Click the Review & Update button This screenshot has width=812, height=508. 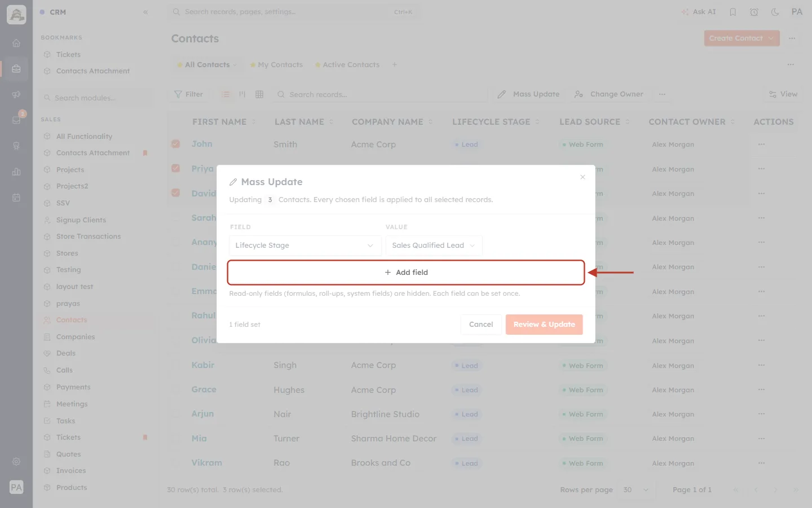544,325
